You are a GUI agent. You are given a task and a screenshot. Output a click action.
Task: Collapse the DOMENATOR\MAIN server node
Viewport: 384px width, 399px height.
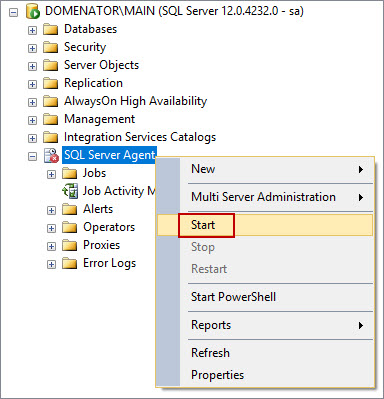click(x=13, y=13)
